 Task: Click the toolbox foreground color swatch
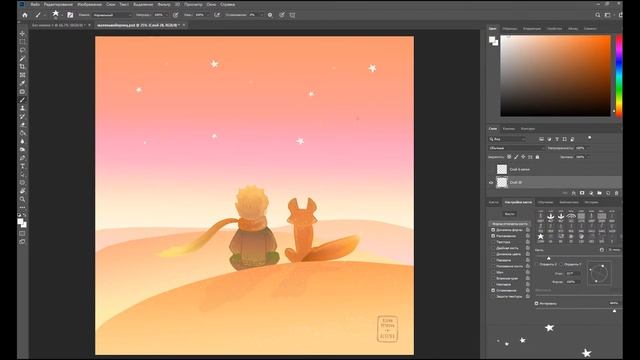pyautogui.click(x=20, y=221)
